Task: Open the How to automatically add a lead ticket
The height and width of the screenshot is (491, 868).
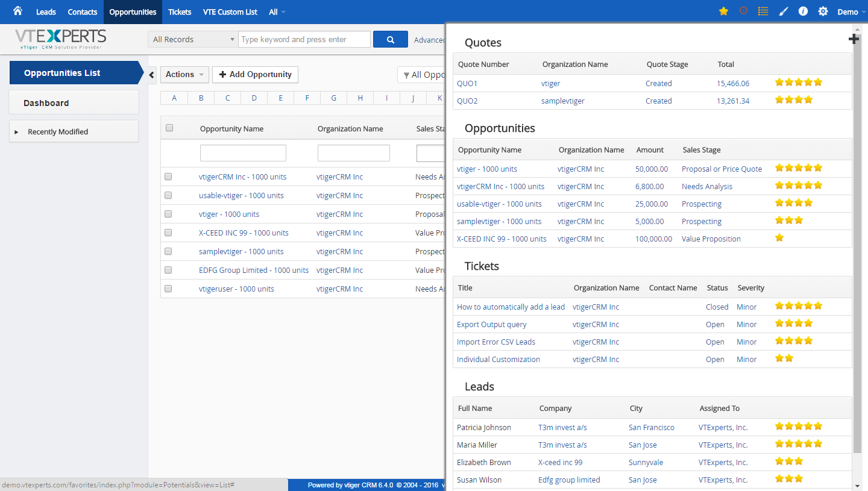Action: [511, 307]
